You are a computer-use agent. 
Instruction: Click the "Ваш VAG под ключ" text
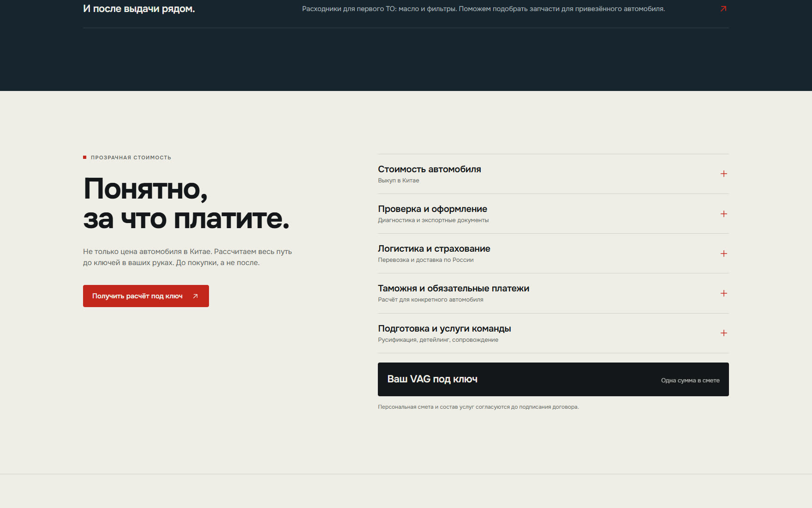click(432, 379)
